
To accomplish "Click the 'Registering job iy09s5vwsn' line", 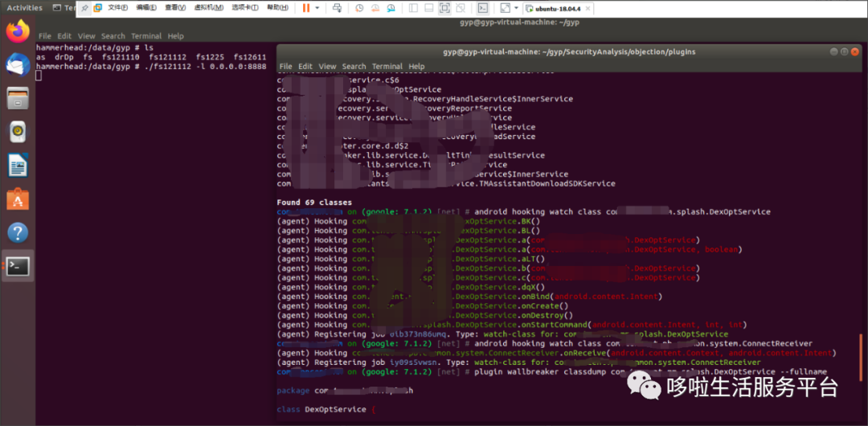I will pyautogui.click(x=518, y=363).
